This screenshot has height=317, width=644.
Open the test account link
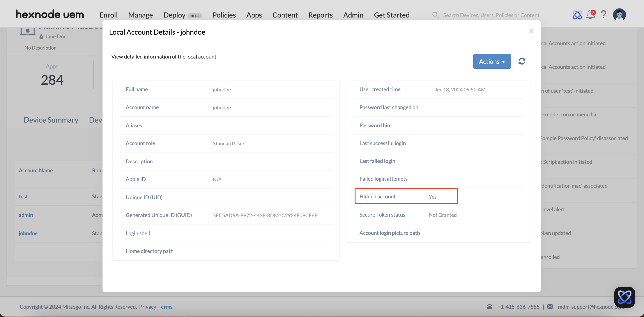click(23, 196)
